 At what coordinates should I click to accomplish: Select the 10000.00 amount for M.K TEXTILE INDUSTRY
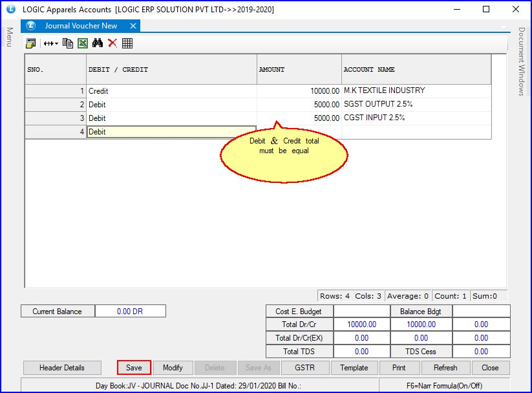299,91
